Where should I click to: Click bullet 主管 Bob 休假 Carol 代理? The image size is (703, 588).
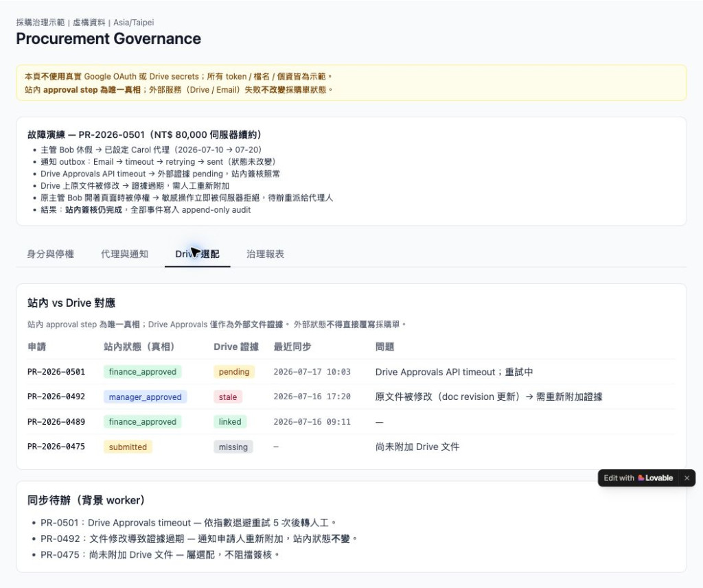pyautogui.click(x=151, y=150)
